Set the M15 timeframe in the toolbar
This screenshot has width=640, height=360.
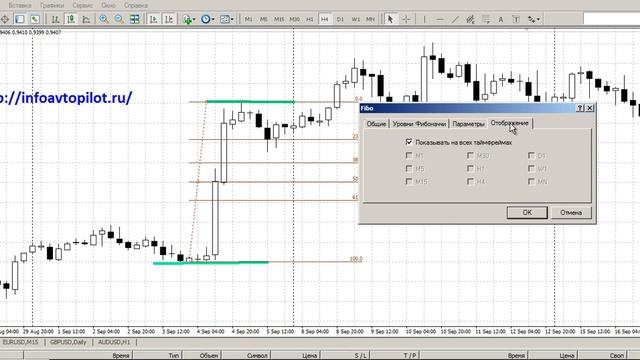pos(279,19)
